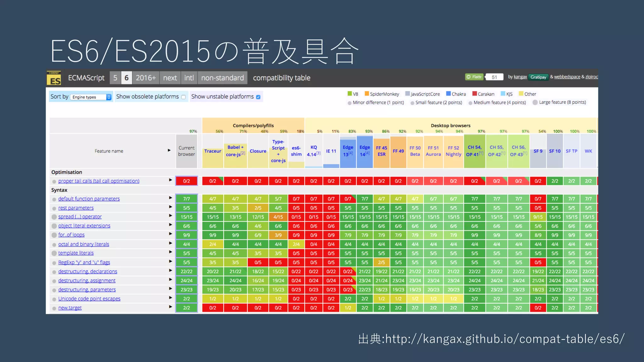The width and height of the screenshot is (644, 362).
Task: Open the kangax author link
Action: [x=520, y=77]
